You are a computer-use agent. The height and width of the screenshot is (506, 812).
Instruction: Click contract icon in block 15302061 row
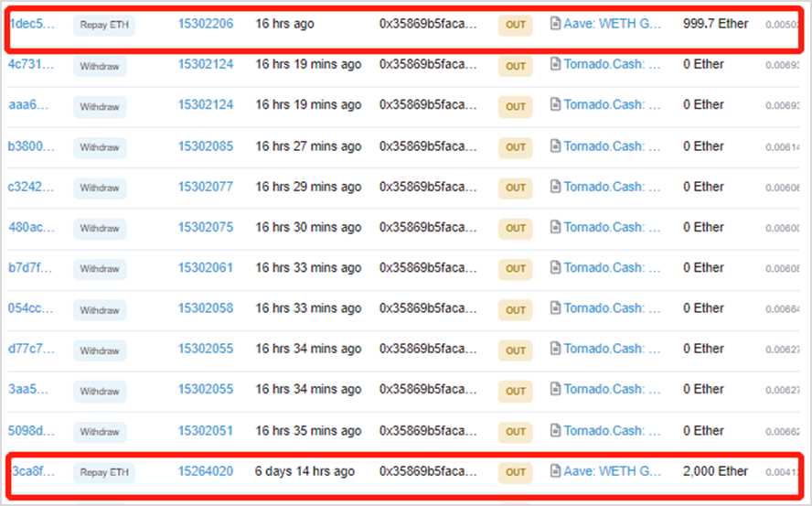[555, 268]
